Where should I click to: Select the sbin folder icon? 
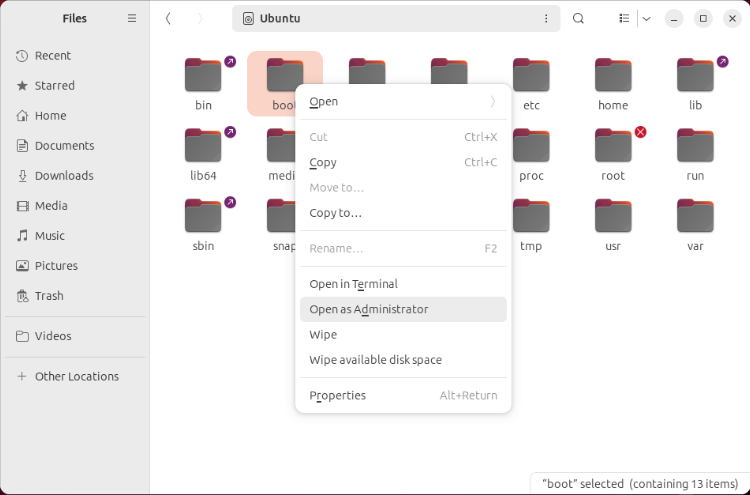203,216
